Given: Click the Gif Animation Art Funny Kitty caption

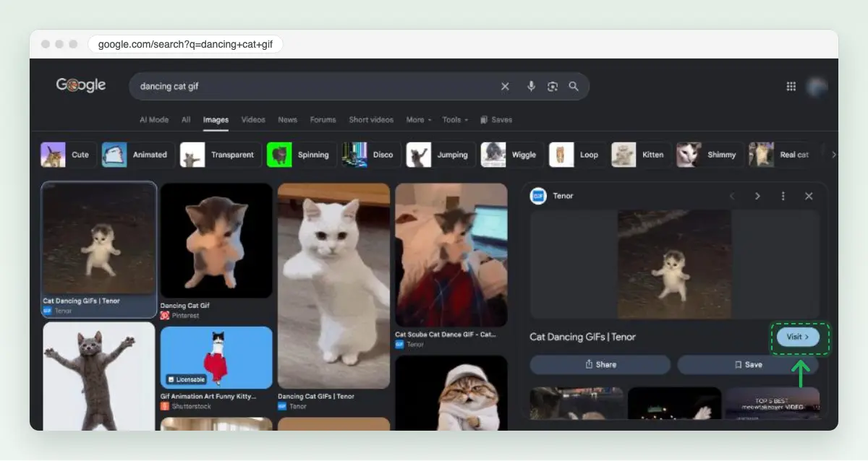Looking at the screenshot, I should point(208,396).
